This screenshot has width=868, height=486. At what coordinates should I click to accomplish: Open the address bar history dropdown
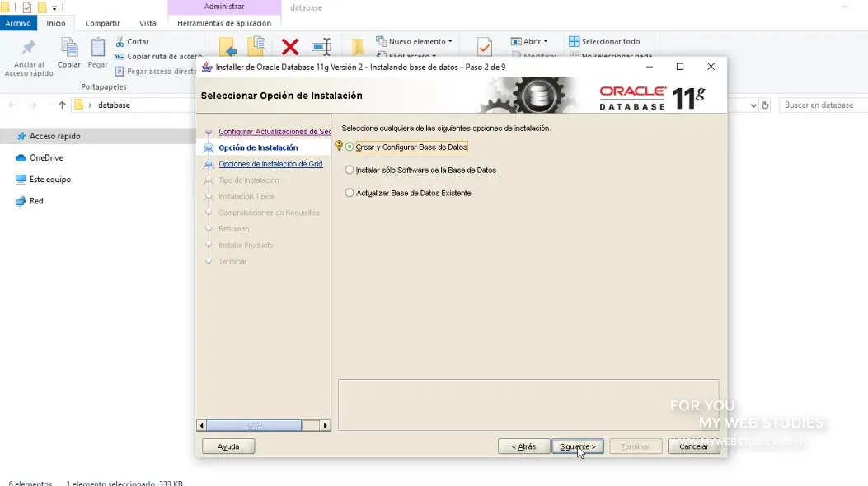753,105
